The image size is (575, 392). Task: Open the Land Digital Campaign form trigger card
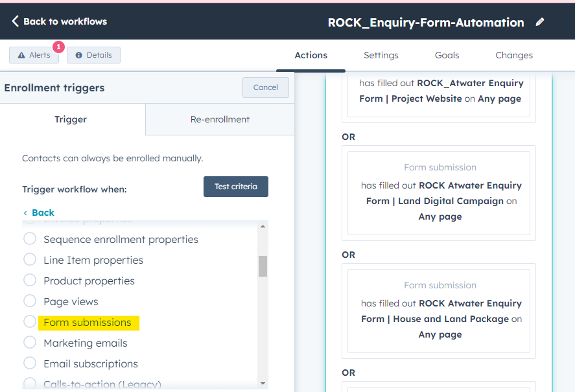(439, 193)
